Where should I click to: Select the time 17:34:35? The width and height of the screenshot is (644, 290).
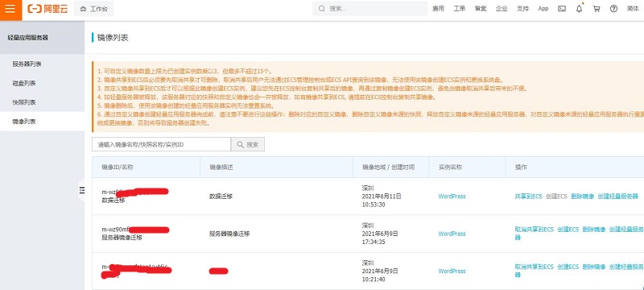click(x=374, y=242)
